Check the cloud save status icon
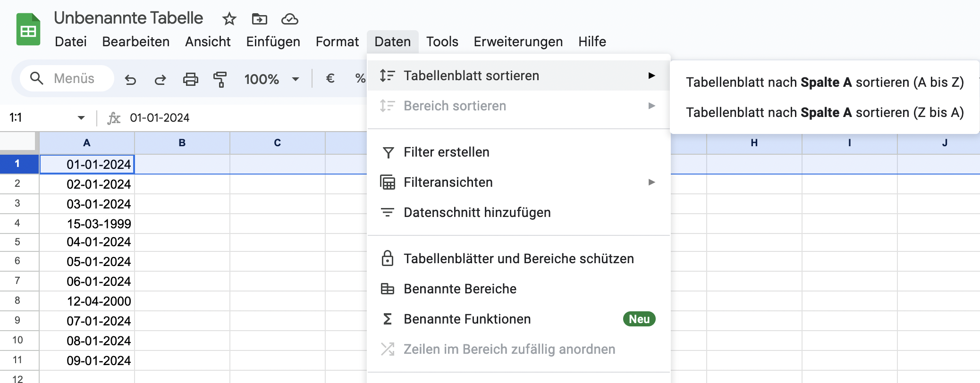This screenshot has height=383, width=980. tap(289, 19)
